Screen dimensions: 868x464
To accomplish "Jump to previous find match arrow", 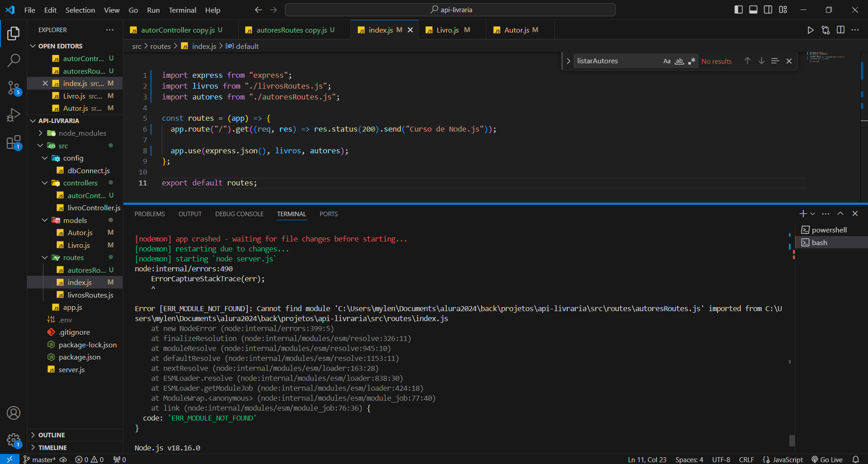I will (747, 61).
